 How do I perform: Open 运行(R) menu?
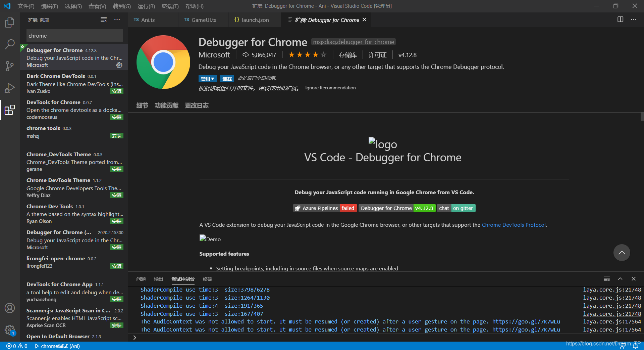click(146, 6)
